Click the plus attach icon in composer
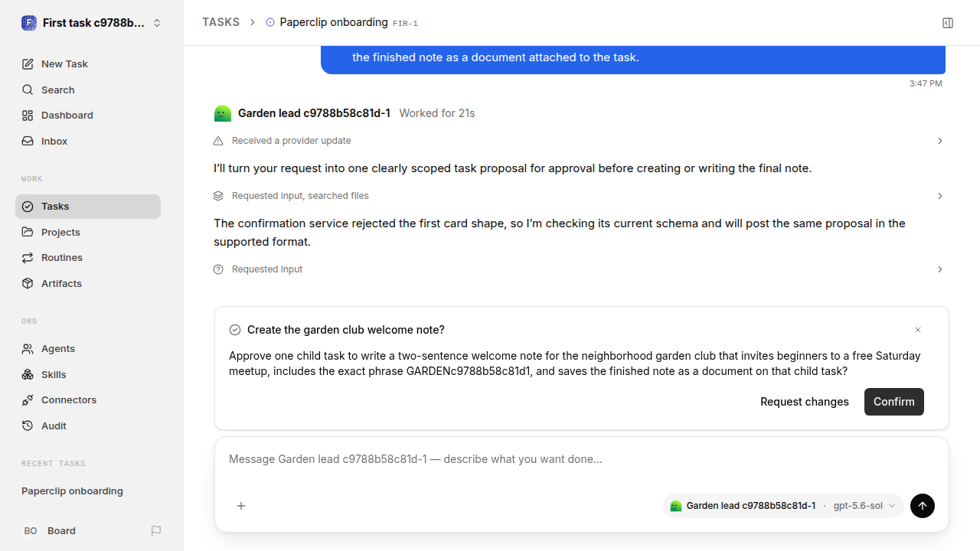This screenshot has width=980, height=551. pos(241,506)
